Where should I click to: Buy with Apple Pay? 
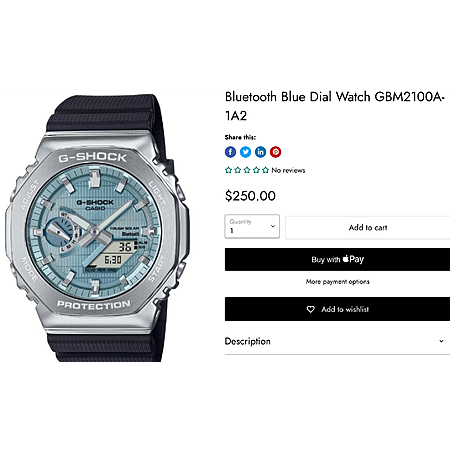(337, 259)
